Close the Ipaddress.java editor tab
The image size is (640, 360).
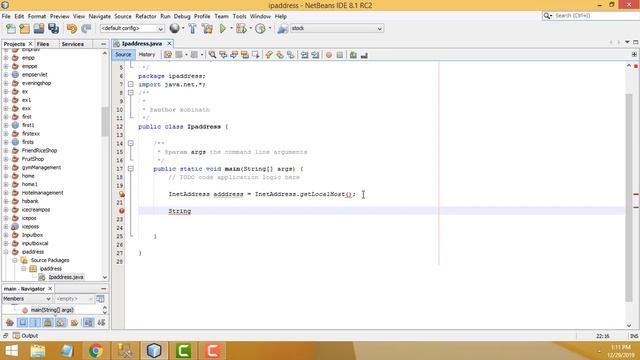(x=169, y=43)
